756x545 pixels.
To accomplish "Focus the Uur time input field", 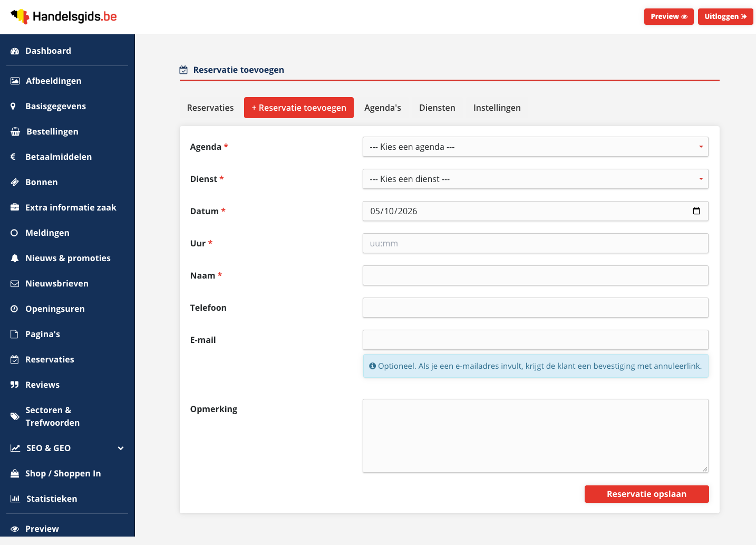I will (536, 243).
